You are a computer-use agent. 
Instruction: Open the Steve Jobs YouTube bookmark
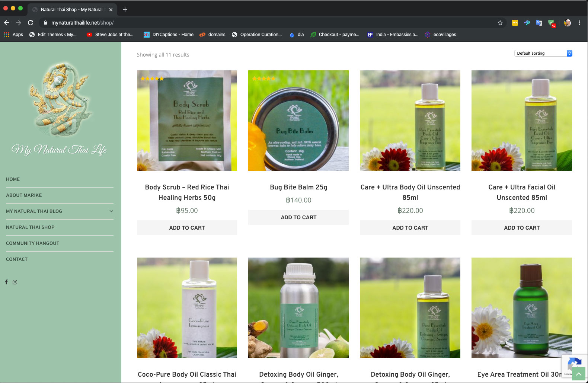point(110,35)
